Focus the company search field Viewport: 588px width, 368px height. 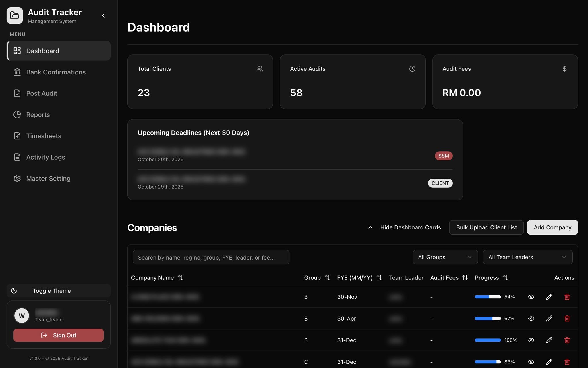pos(211,257)
